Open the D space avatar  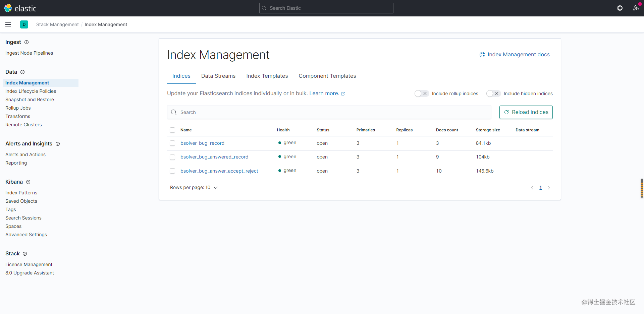pos(24,24)
